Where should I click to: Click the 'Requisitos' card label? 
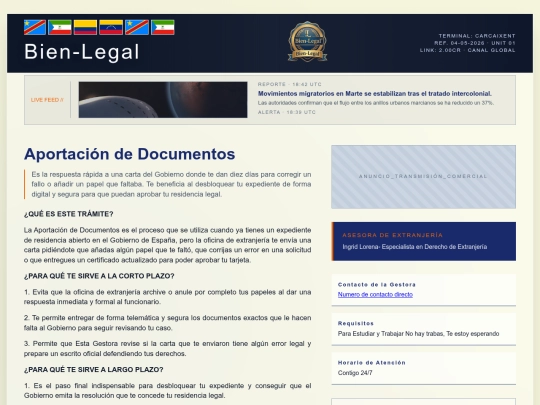(356, 323)
